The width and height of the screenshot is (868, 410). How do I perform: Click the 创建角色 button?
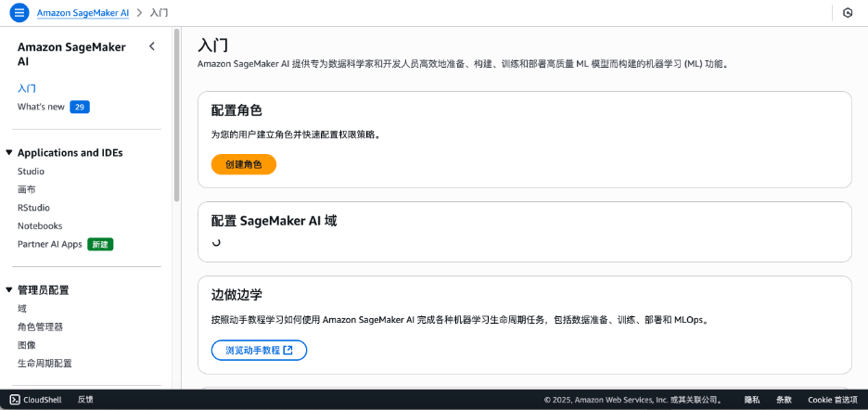[244, 164]
